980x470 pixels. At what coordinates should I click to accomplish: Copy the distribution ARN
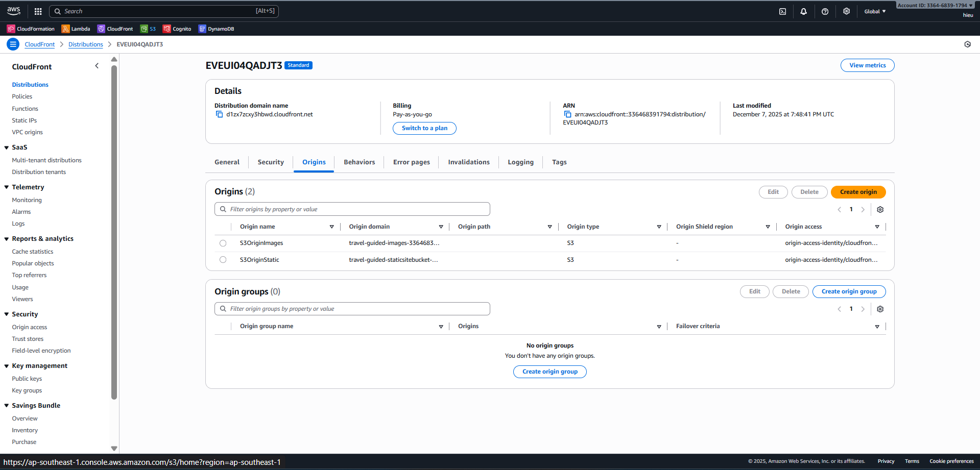pos(568,114)
